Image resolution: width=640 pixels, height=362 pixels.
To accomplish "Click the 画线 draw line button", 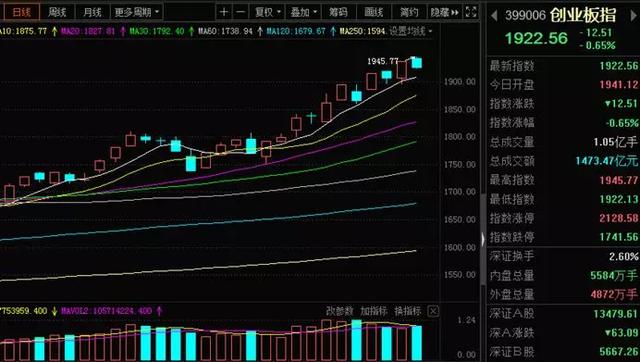I will tap(373, 12).
